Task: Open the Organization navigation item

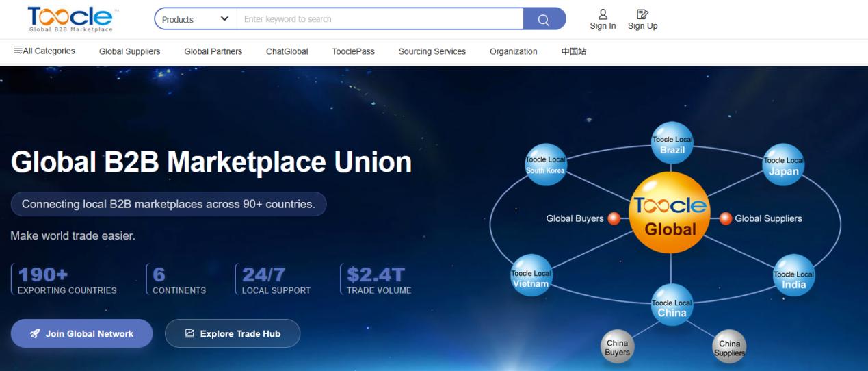Action: (513, 51)
